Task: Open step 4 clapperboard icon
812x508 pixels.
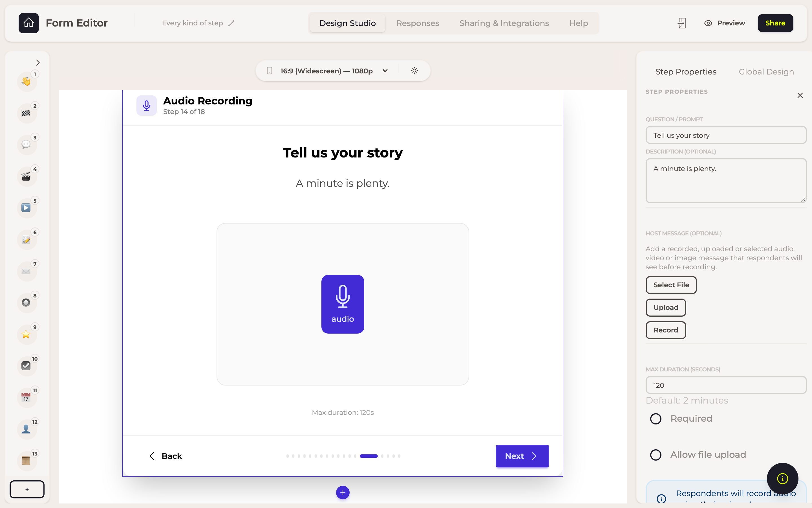Action: [26, 176]
